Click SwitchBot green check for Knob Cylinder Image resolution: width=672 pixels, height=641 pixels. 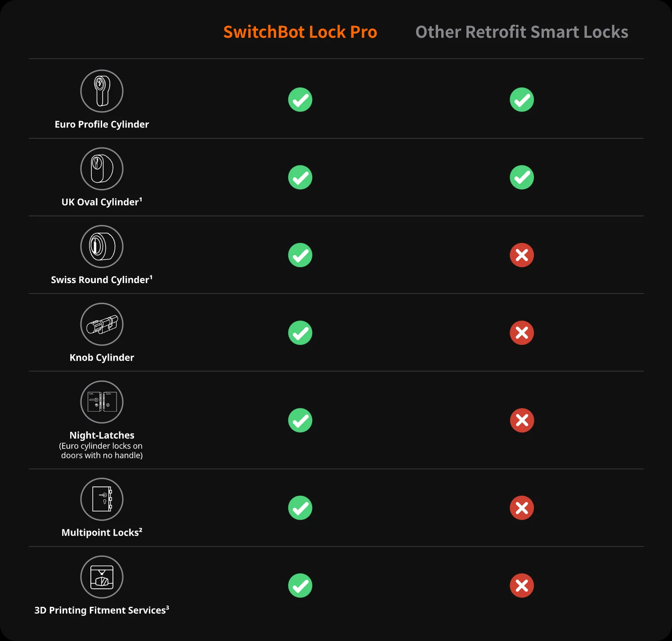(x=300, y=333)
